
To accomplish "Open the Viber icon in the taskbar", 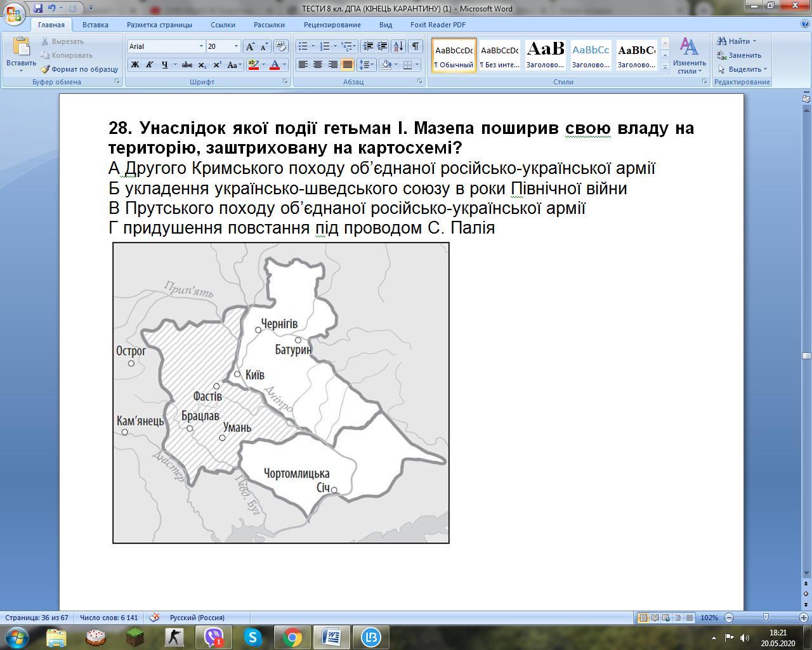I will 214,637.
